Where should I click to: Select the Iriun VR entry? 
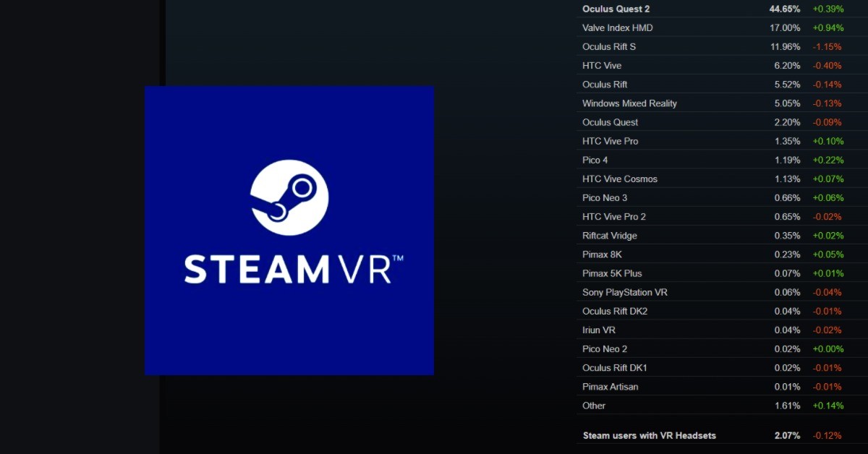pos(599,330)
